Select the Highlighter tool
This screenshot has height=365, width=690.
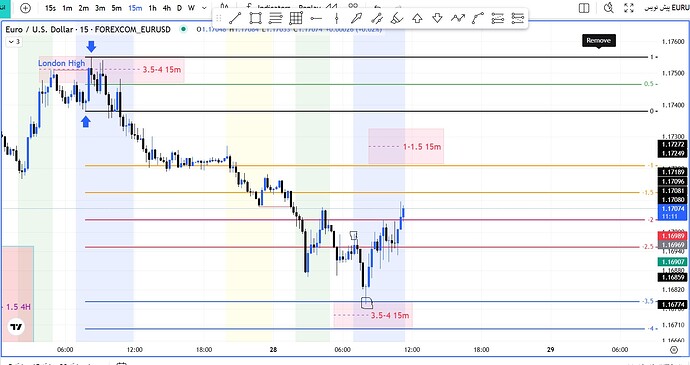397,18
